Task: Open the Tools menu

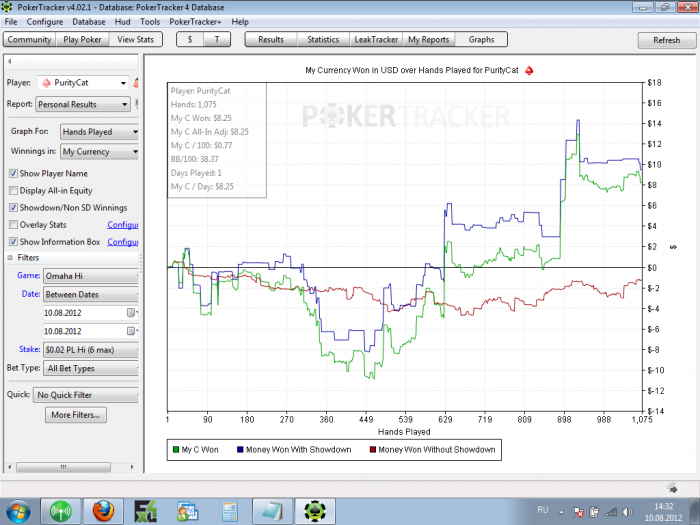Action: (x=150, y=22)
